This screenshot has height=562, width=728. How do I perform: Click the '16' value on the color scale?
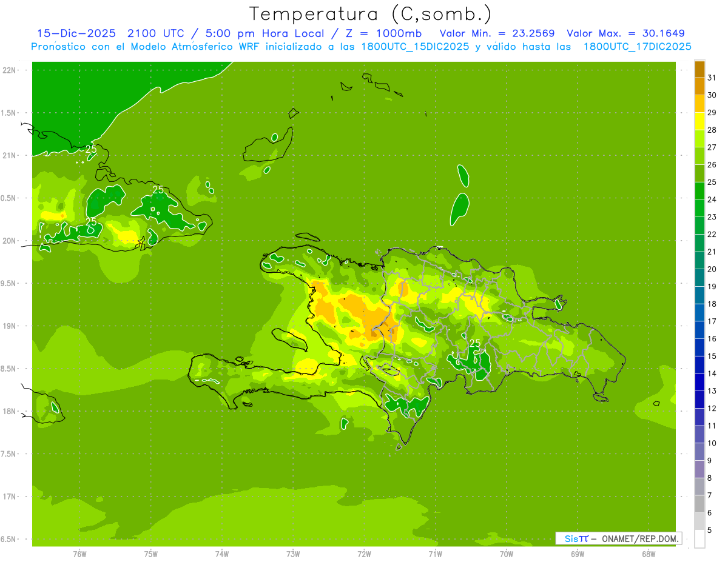click(x=712, y=338)
